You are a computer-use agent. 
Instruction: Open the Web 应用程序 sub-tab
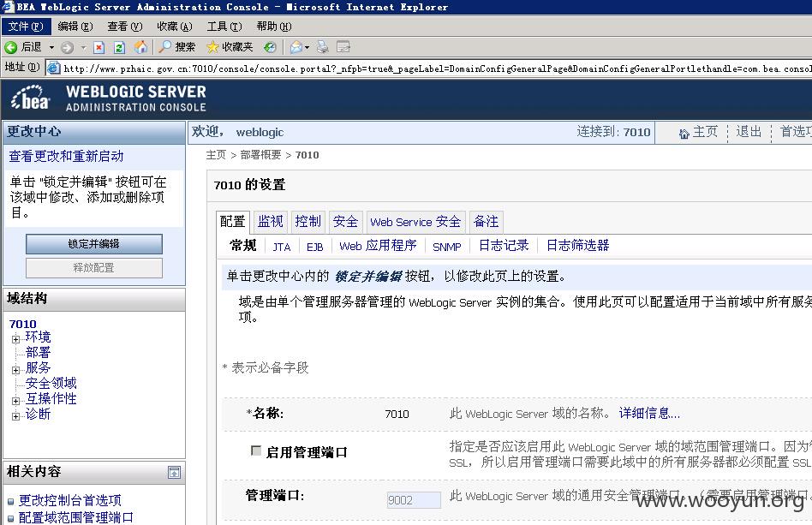[x=378, y=246]
